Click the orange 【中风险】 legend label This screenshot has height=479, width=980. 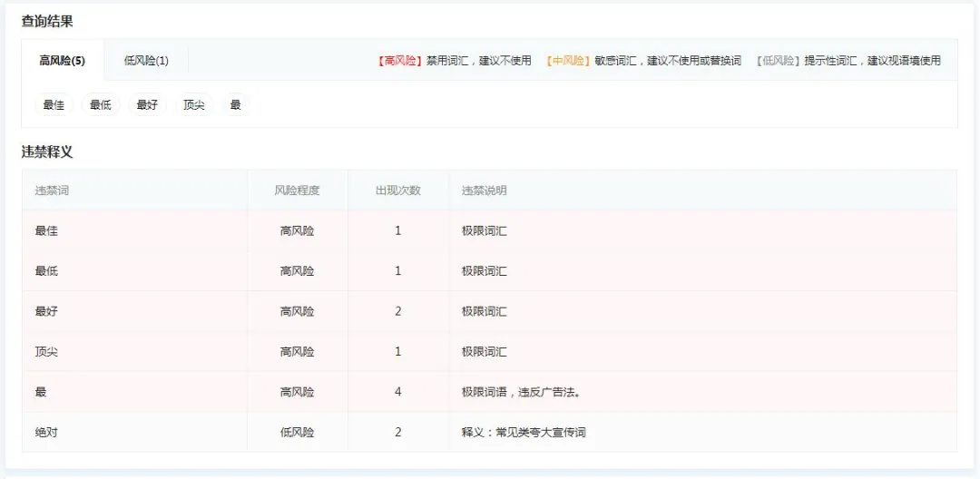568,61
